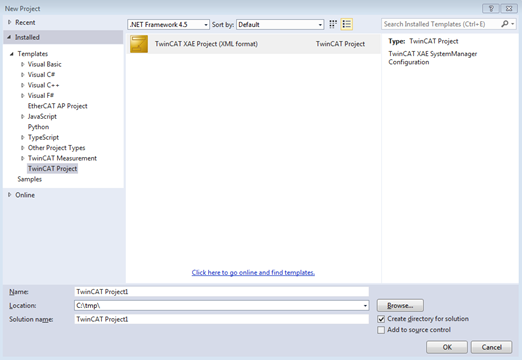
Task: Open the Sort by Default dropdown
Action: (280, 24)
